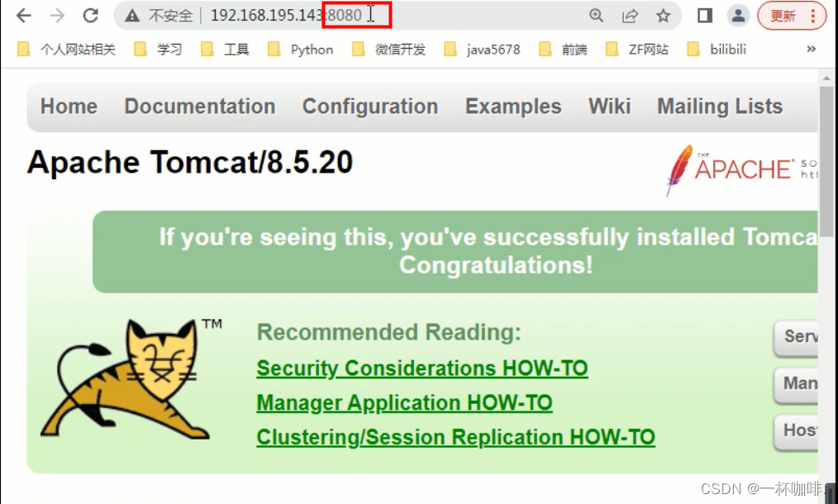This screenshot has width=838, height=504.
Task: Go back using the browser back arrow
Action: click(23, 16)
